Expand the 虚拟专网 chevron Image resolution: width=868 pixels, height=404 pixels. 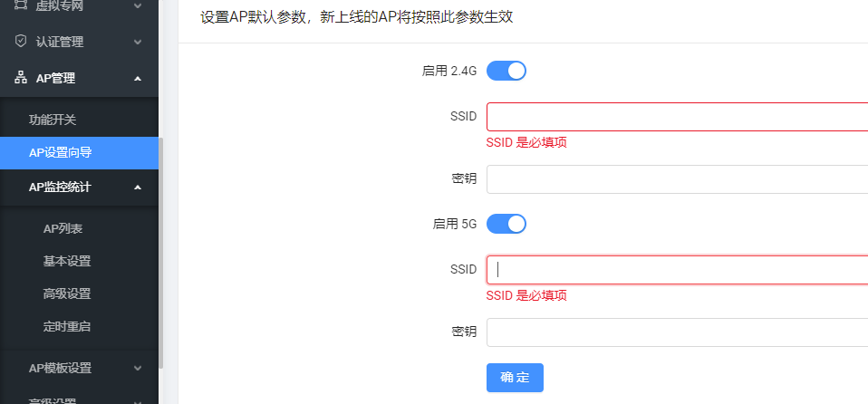point(138,6)
